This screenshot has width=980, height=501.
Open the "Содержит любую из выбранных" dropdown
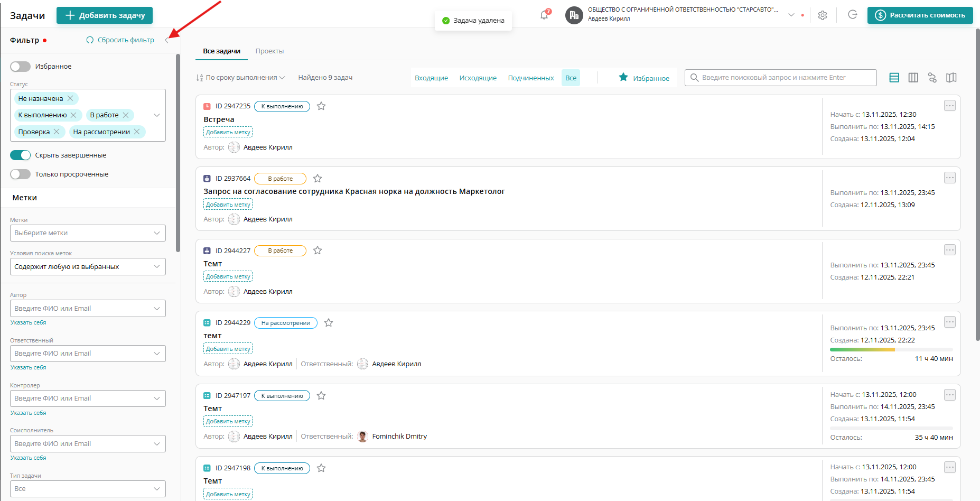[x=88, y=267]
